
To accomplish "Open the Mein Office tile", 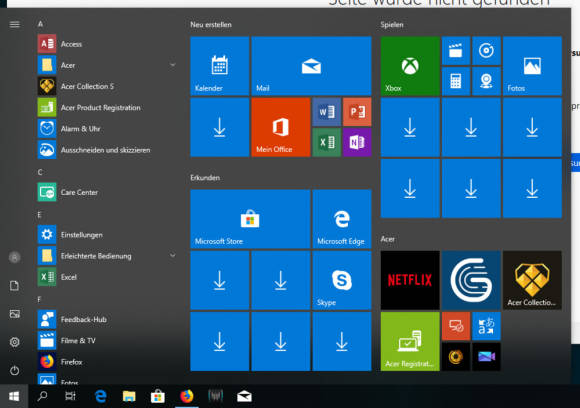I will pos(280,127).
